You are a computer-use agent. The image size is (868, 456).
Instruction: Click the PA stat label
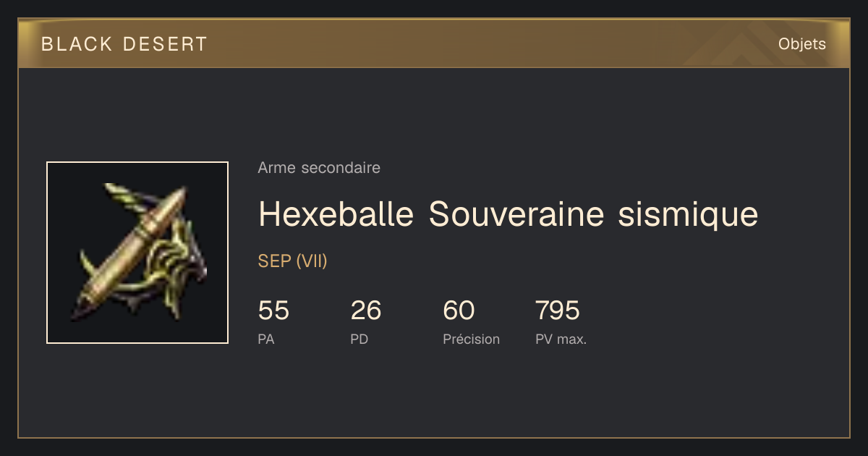[266, 339]
